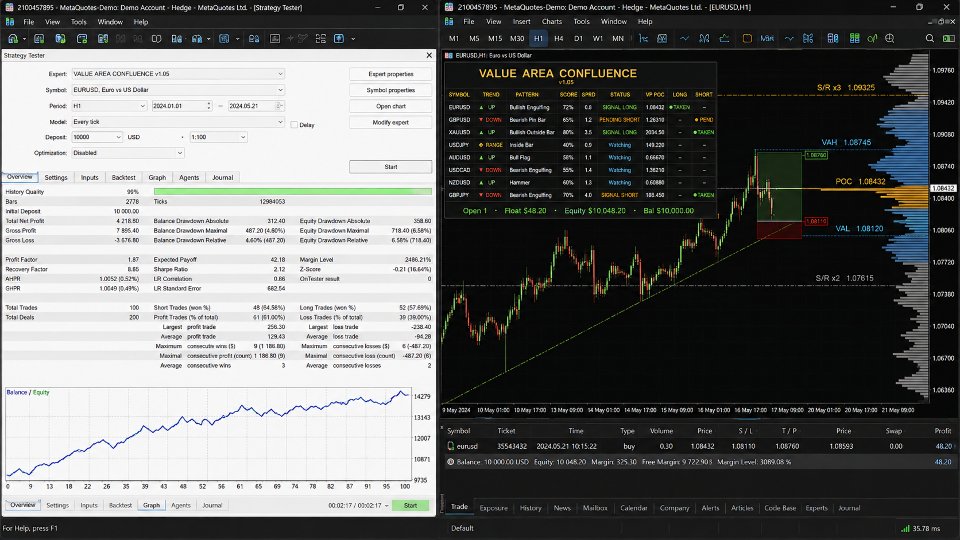Click the EURUSD,H1 chart title icon

tap(449, 55)
